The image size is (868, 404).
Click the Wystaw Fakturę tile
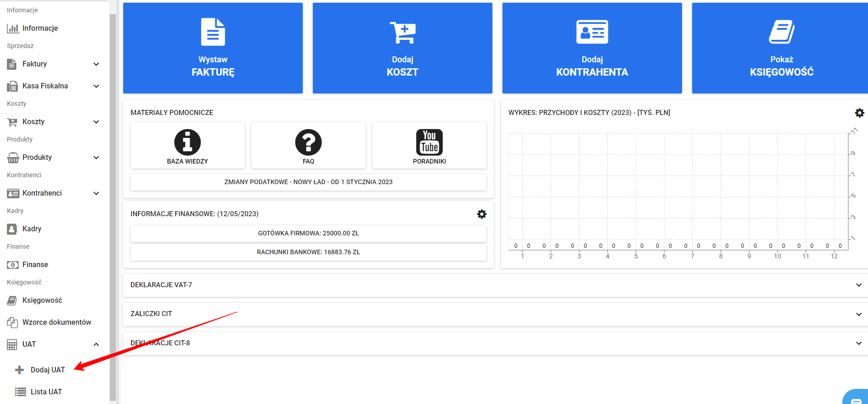pyautogui.click(x=213, y=48)
